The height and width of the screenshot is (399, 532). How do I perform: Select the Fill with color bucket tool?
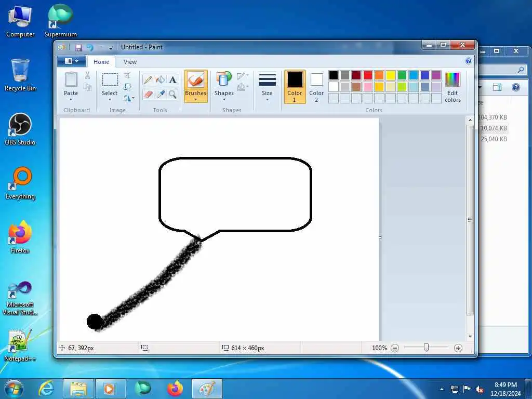click(x=161, y=79)
